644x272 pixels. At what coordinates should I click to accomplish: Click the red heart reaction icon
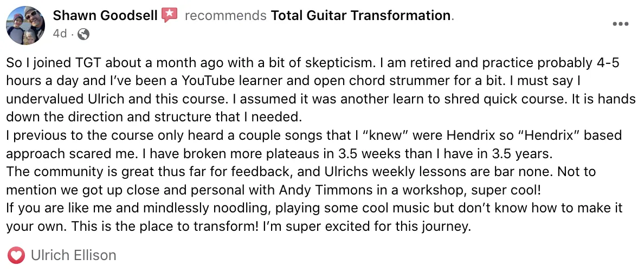point(16,255)
